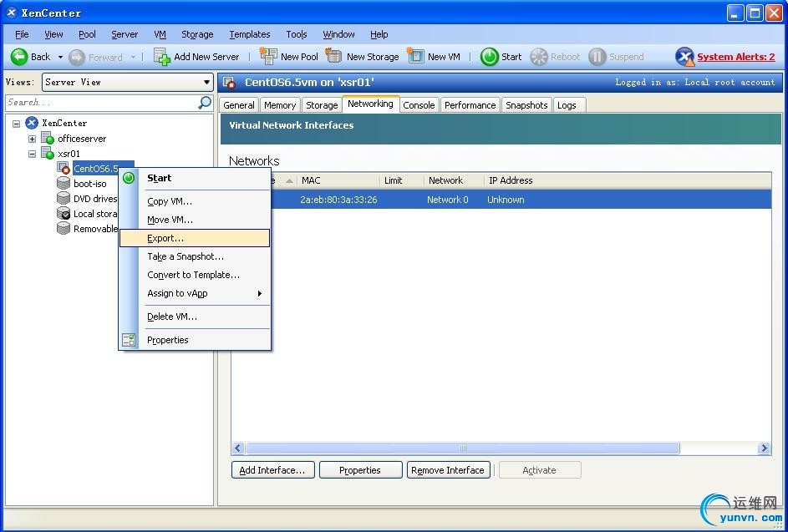Select DVD drives storage in tree
This screenshot has width=788, height=532.
coord(94,199)
